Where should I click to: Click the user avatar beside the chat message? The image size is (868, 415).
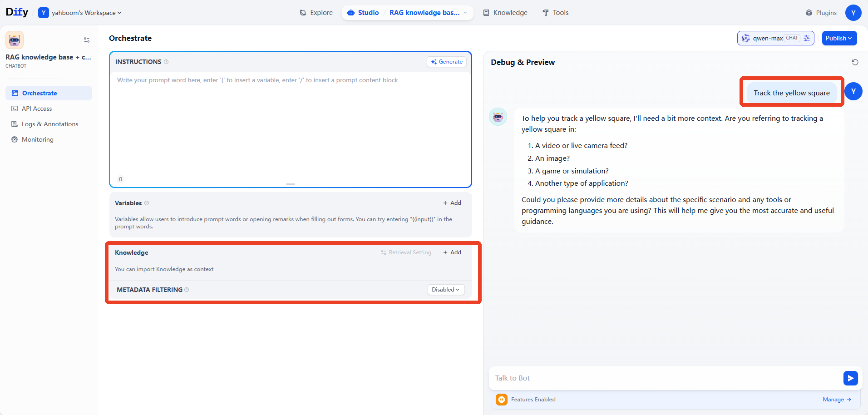click(853, 91)
